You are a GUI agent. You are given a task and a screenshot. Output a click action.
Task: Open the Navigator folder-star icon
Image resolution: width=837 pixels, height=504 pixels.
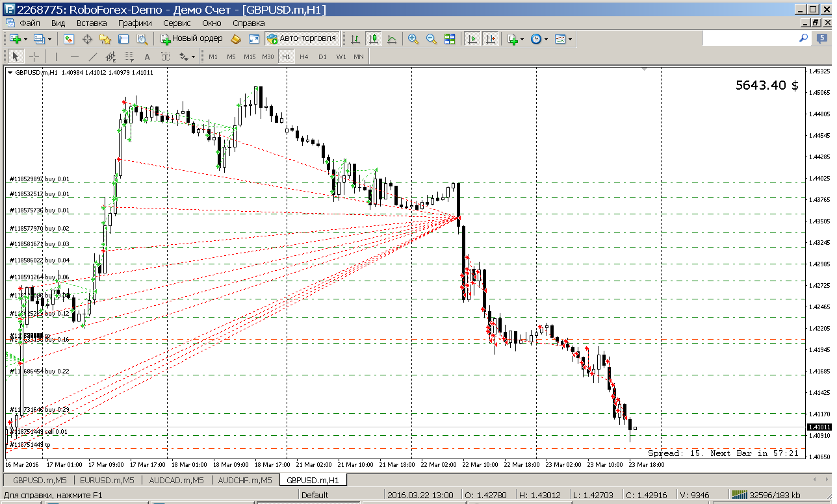point(105,39)
